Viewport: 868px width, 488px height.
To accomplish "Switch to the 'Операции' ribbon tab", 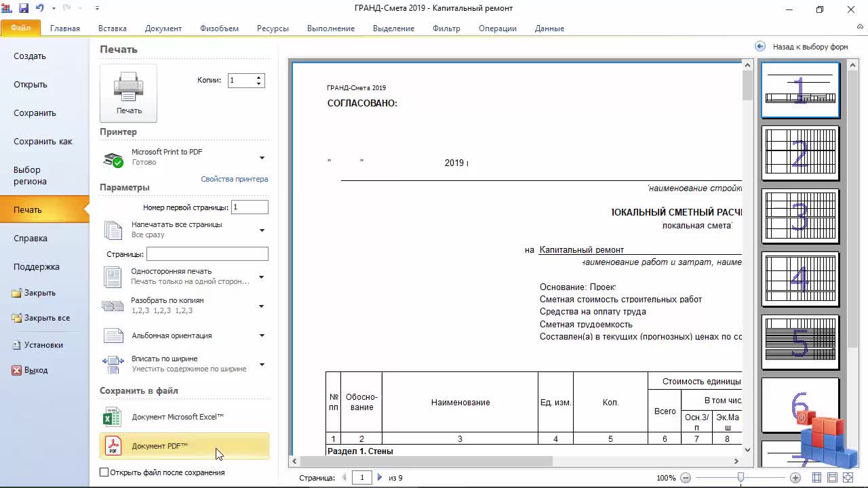I will pyautogui.click(x=498, y=28).
